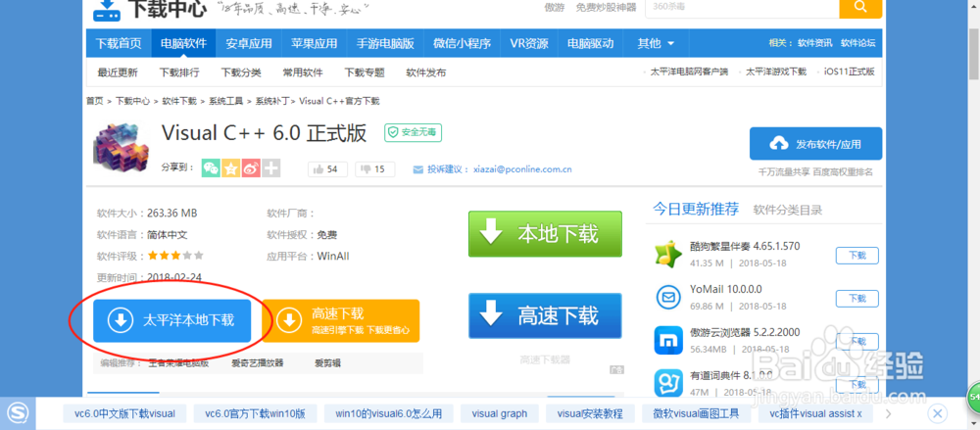Open 免费炒股神器 top link

click(606, 8)
